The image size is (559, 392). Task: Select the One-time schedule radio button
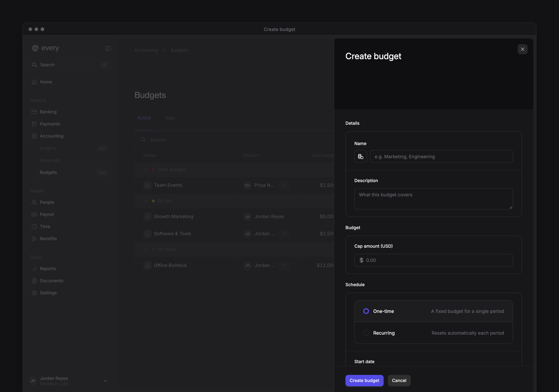coord(366,311)
